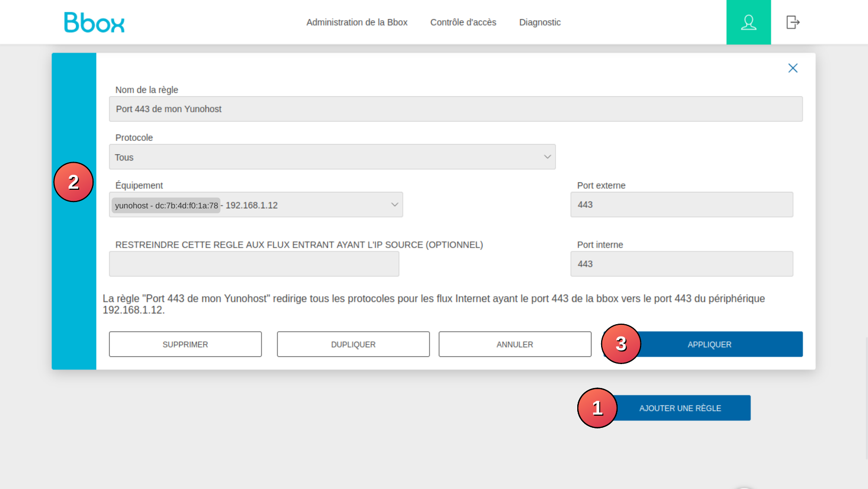Expand the Protocole dropdown
The image size is (868, 489).
(332, 157)
